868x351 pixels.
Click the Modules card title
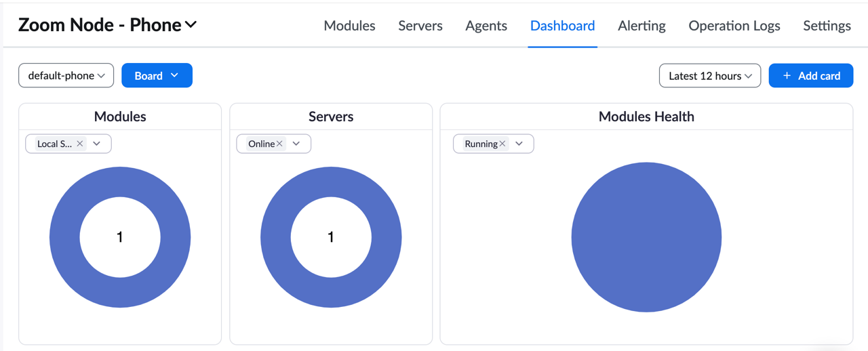(x=120, y=117)
